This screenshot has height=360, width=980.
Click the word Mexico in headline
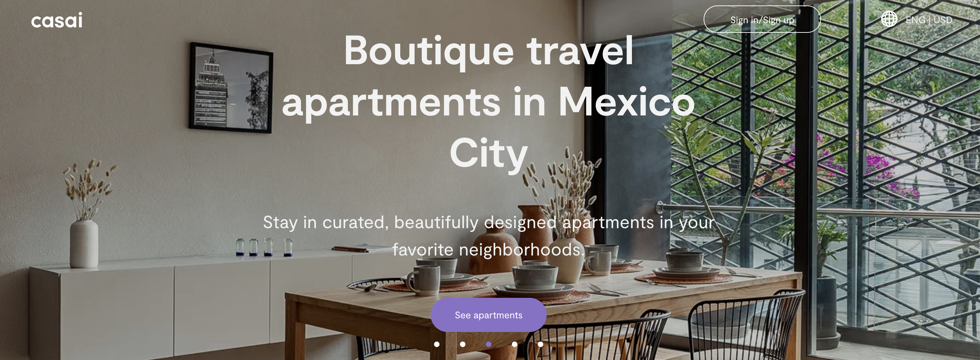(x=626, y=102)
